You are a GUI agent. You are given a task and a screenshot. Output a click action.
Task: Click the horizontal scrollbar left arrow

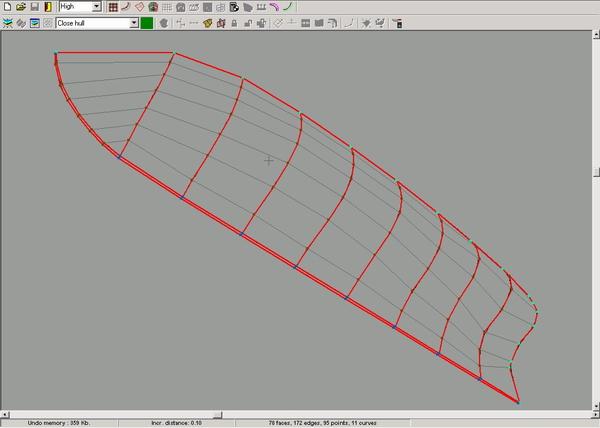point(5,415)
